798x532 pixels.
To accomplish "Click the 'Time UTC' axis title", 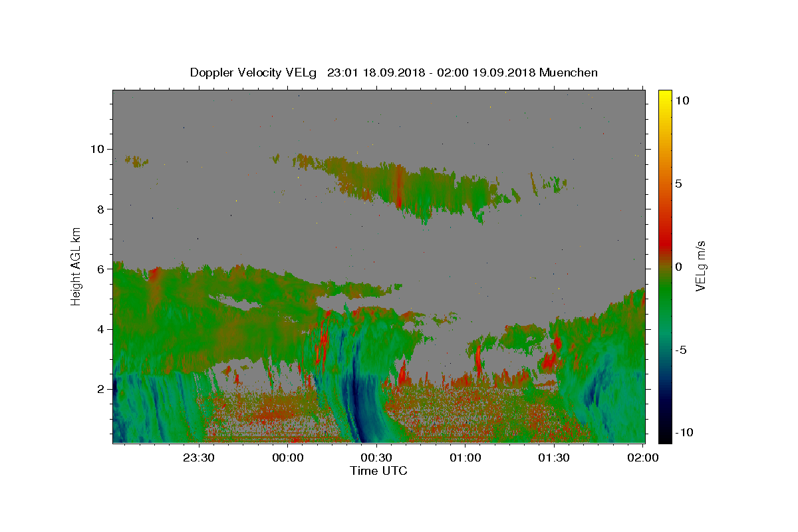I will 378,471.
